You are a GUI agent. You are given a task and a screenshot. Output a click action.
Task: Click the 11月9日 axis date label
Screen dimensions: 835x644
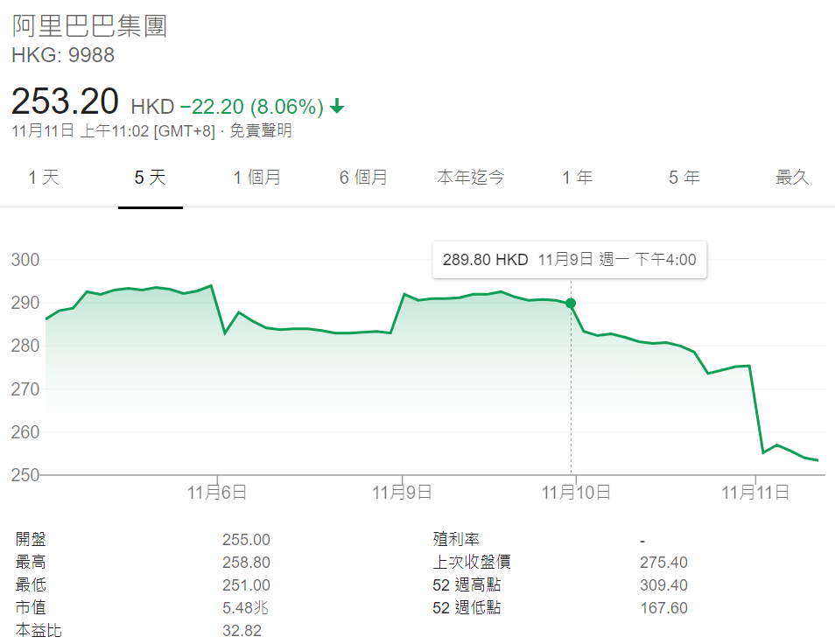[402, 493]
